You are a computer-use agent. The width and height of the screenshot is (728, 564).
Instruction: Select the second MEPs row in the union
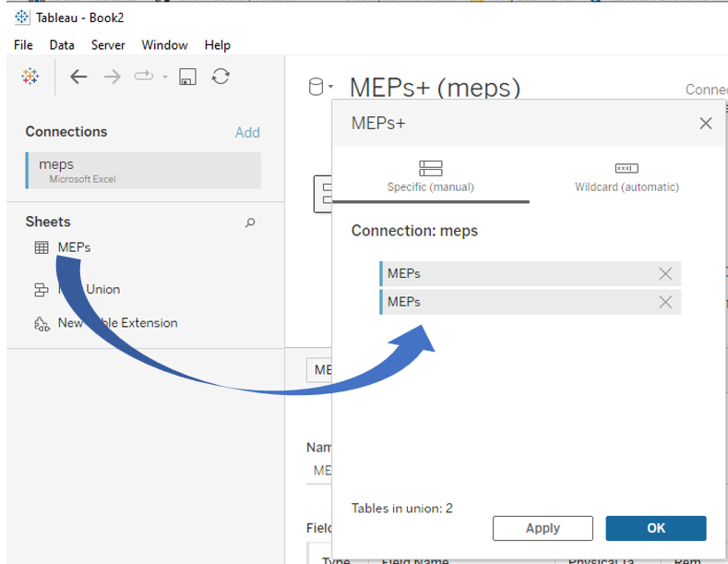(x=531, y=303)
